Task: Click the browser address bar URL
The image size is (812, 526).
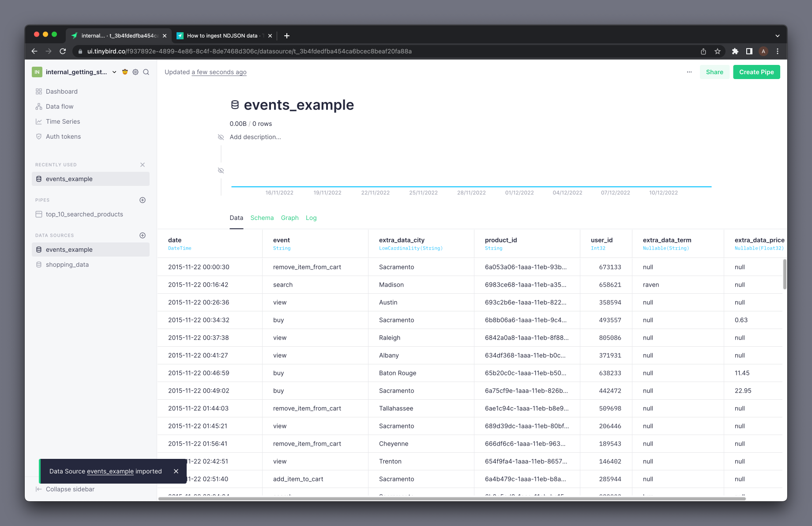Action: (249, 51)
